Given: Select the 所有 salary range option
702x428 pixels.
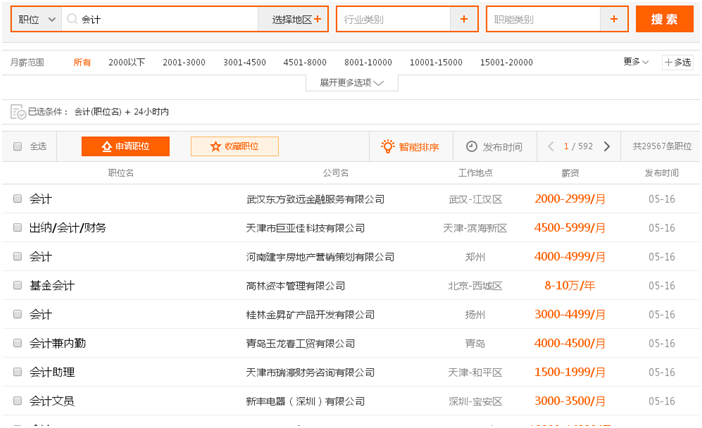Looking at the screenshot, I should [x=82, y=62].
